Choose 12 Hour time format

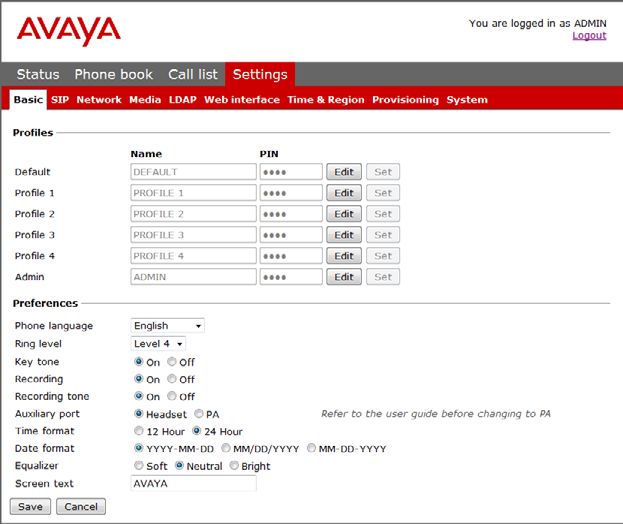point(139,431)
